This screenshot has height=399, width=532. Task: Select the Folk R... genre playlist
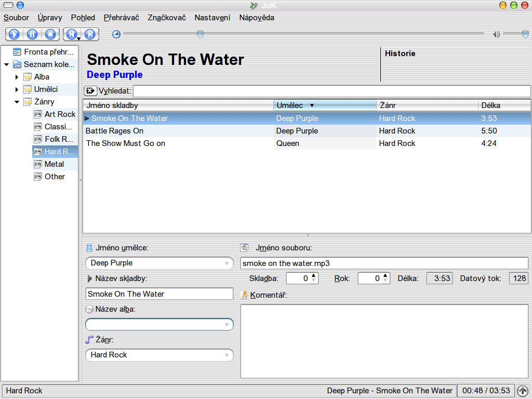pos(55,139)
